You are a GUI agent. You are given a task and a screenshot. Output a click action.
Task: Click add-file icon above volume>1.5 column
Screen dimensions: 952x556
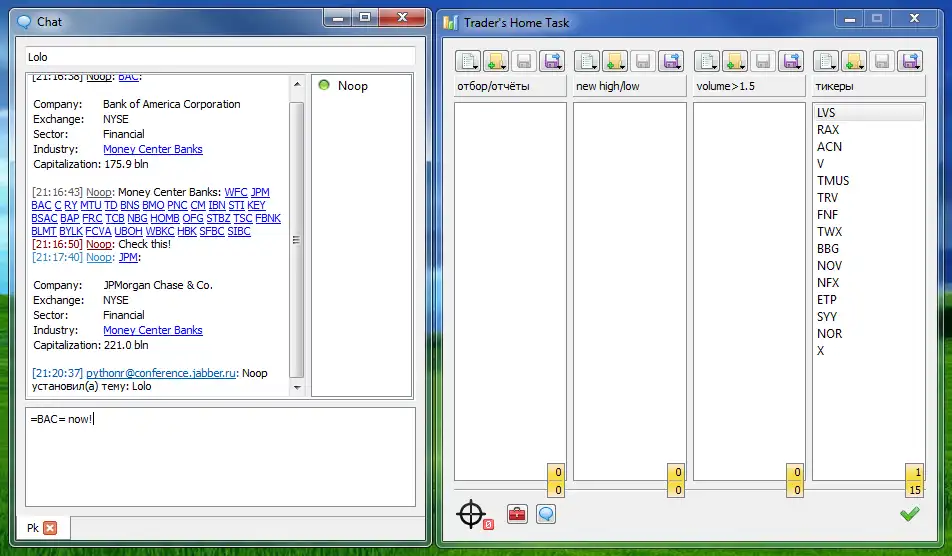coord(735,61)
